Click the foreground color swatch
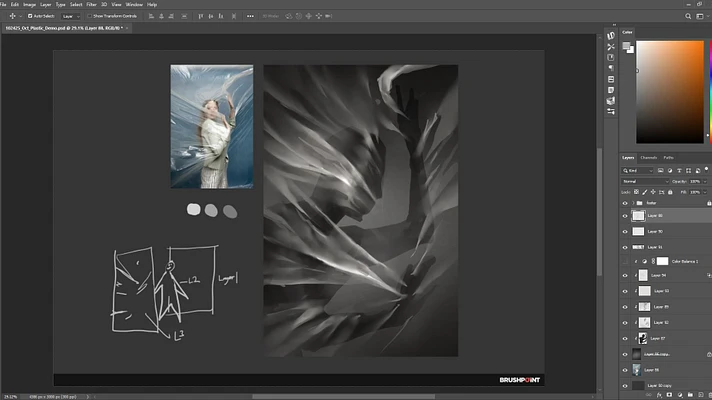712x400 pixels. point(626,45)
